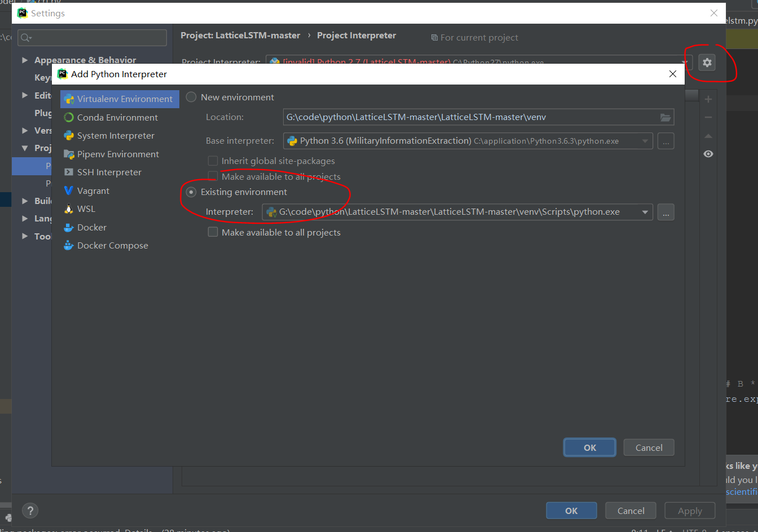Screen dimensions: 758x532
Task: Enable Make available to all projects under Existing environment
Action: click(213, 232)
